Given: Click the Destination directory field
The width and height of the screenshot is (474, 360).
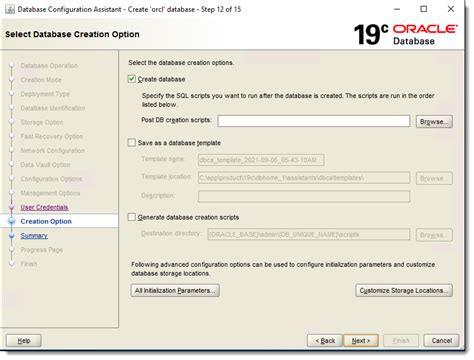Looking at the screenshot, I should [309, 234].
